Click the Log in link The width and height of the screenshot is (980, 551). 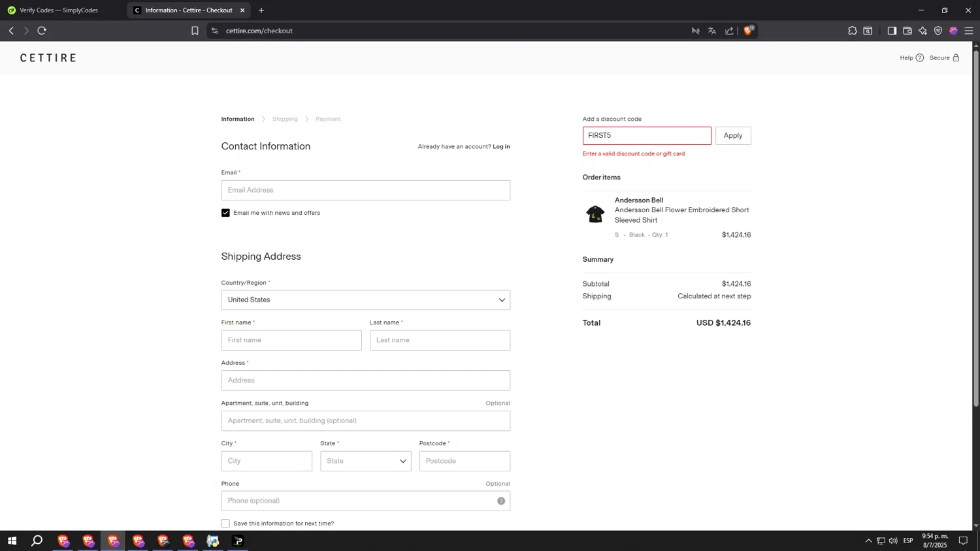[x=501, y=146]
